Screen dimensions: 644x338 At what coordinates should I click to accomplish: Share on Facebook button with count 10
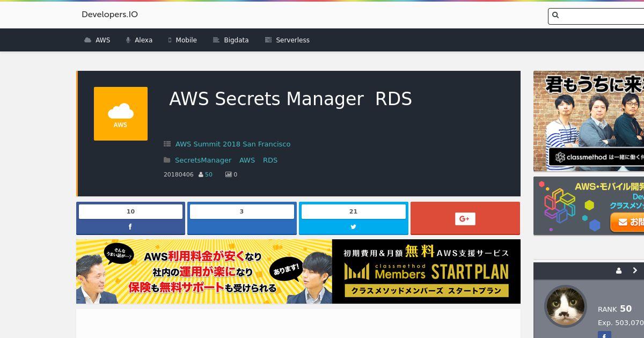pos(130,218)
